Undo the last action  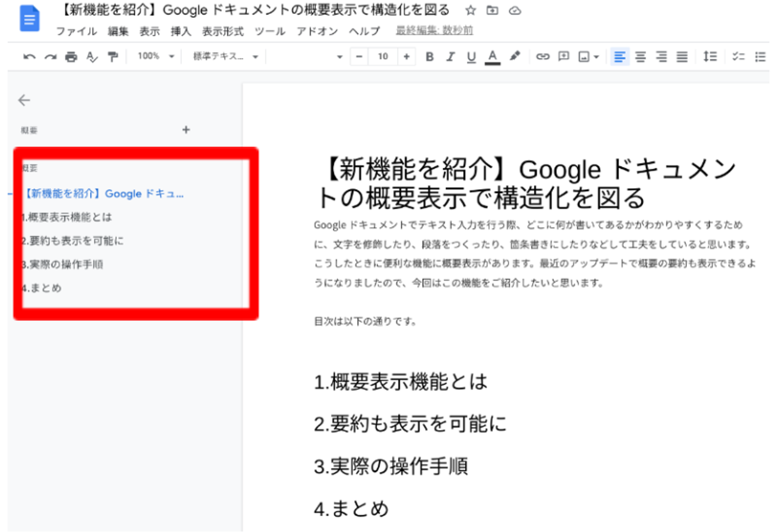click(x=29, y=56)
